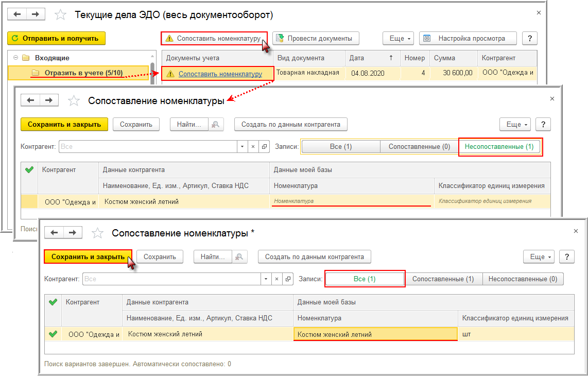
Task: Click Контрагент column header in documents table
Action: coord(507,58)
